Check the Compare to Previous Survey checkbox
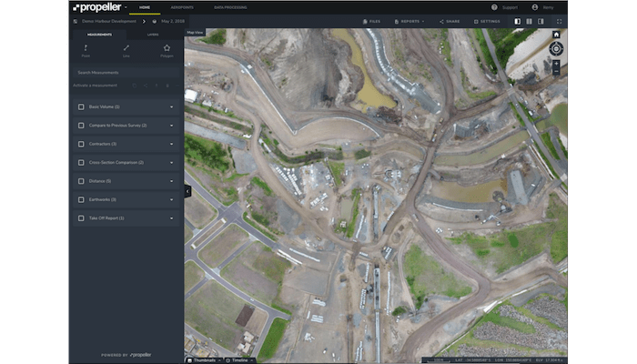Screen dimensions: 637x364 [81, 126]
